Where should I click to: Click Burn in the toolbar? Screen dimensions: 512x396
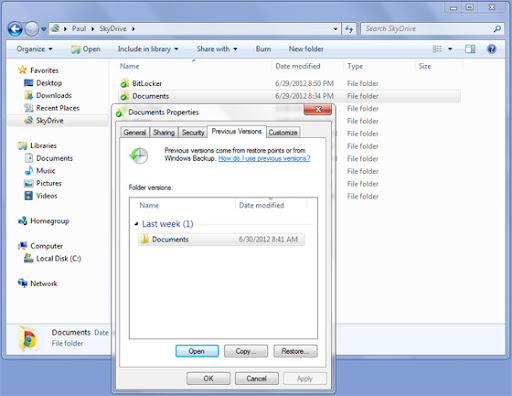pyautogui.click(x=263, y=49)
